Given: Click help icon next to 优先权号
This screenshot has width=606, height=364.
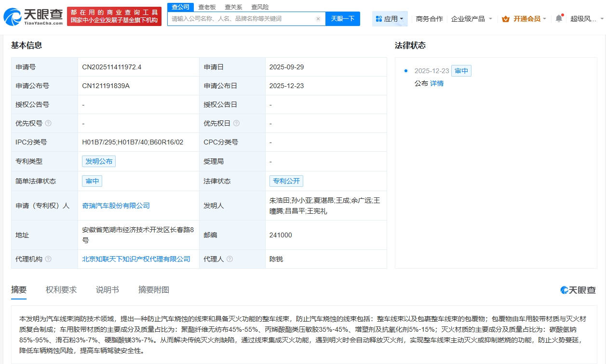Looking at the screenshot, I should click(49, 123).
